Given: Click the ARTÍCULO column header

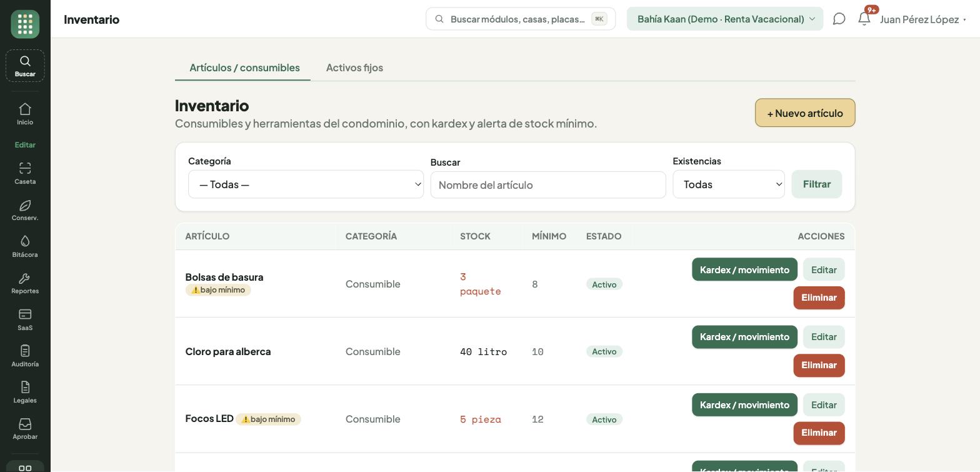Looking at the screenshot, I should click(207, 236).
